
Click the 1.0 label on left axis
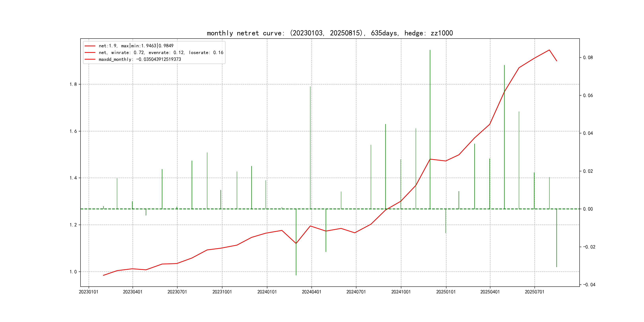click(73, 272)
